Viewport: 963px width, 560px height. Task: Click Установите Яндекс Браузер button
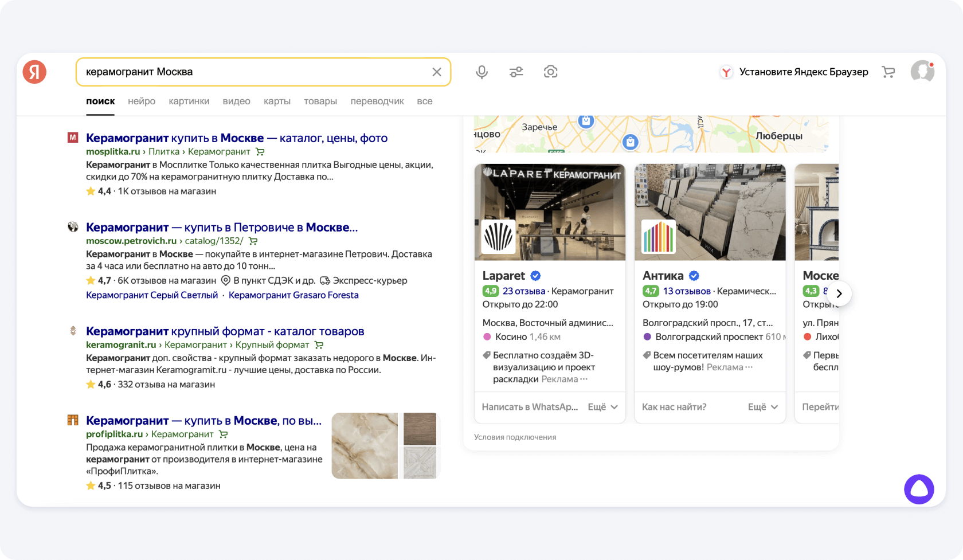coord(794,72)
